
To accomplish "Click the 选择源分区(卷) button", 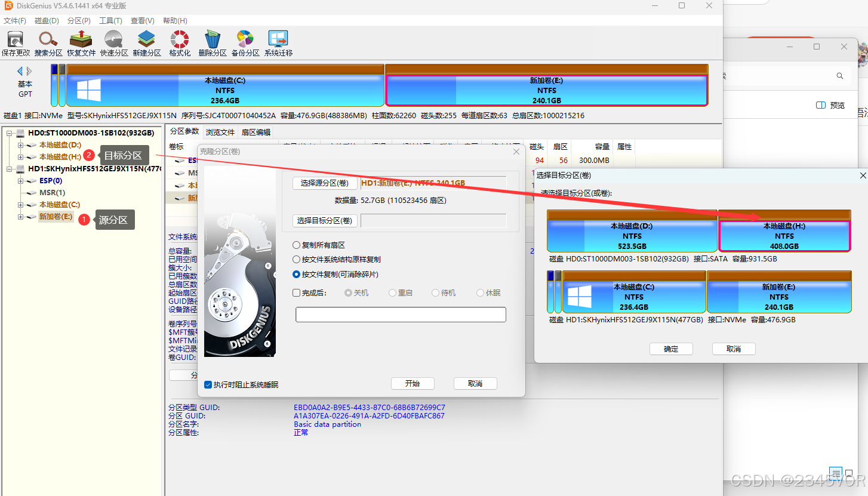I will click(325, 183).
